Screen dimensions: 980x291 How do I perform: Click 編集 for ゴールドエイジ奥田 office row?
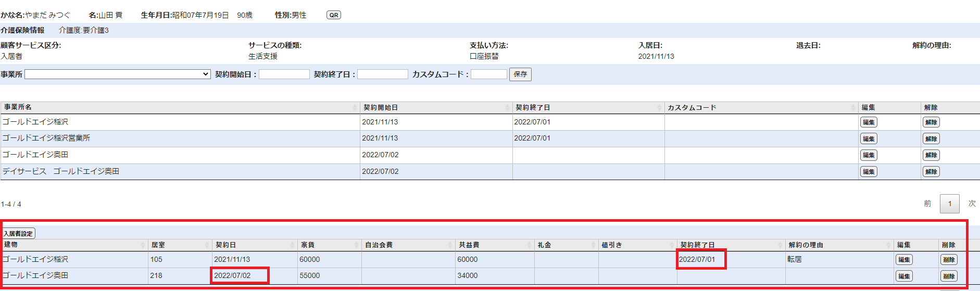coord(868,155)
